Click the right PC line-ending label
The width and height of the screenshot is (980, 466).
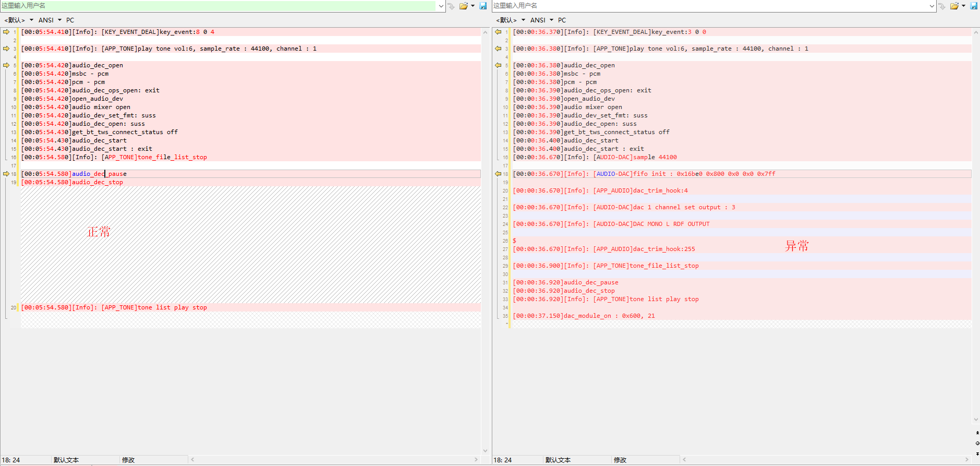click(x=562, y=20)
